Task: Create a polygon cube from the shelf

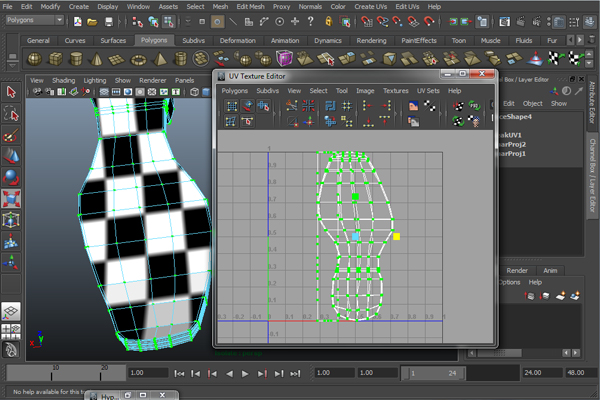Action: click(x=55, y=59)
